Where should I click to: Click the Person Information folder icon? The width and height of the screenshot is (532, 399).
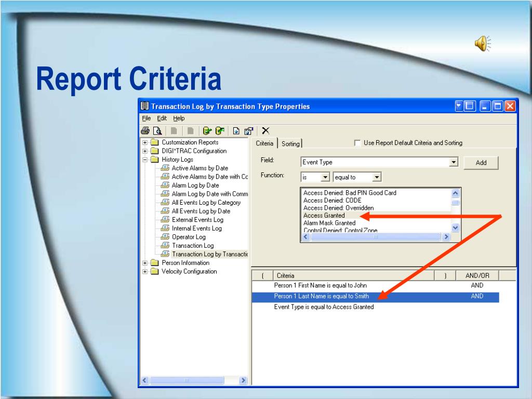155,262
